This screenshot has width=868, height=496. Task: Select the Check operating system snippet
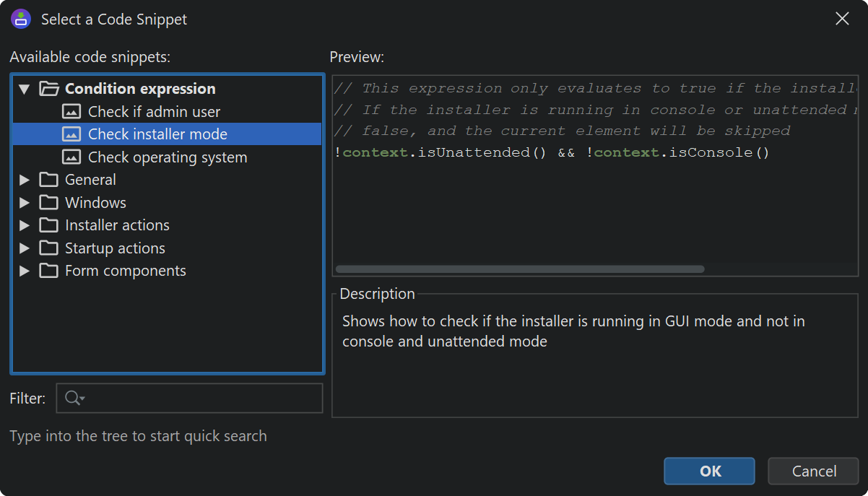click(168, 157)
